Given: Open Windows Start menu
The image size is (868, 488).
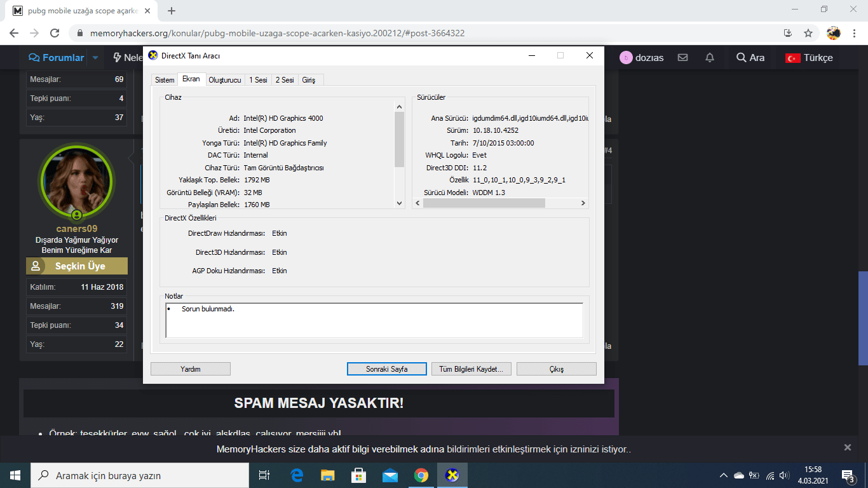Looking at the screenshot, I should (15, 475).
